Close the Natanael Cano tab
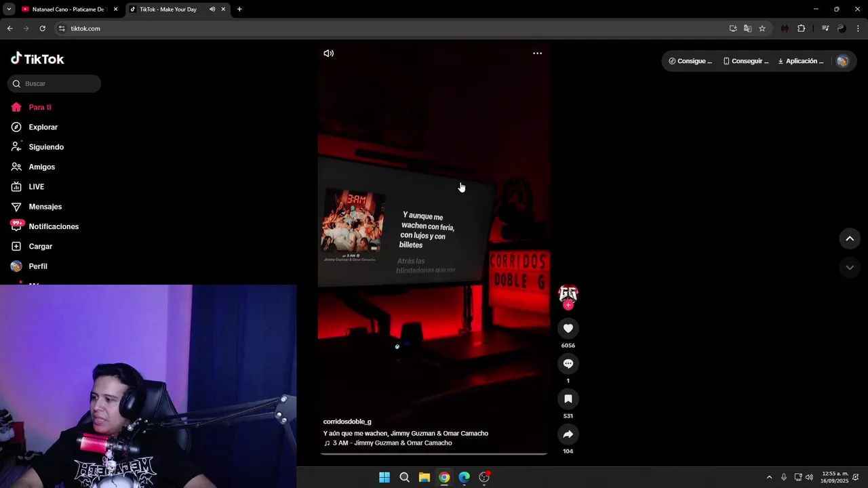This screenshot has width=868, height=488. (115, 9)
